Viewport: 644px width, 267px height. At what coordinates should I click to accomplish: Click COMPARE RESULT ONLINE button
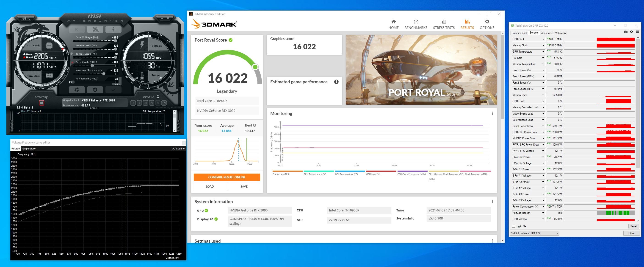coord(227,177)
